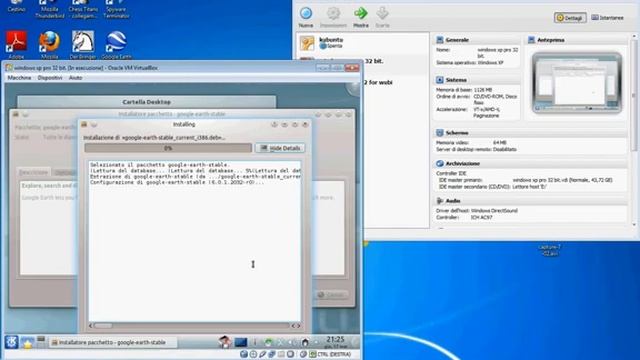The image size is (640, 360).
Task: Switch to Dettagli view in VirtualBox Manager
Action: pyautogui.click(x=570, y=18)
